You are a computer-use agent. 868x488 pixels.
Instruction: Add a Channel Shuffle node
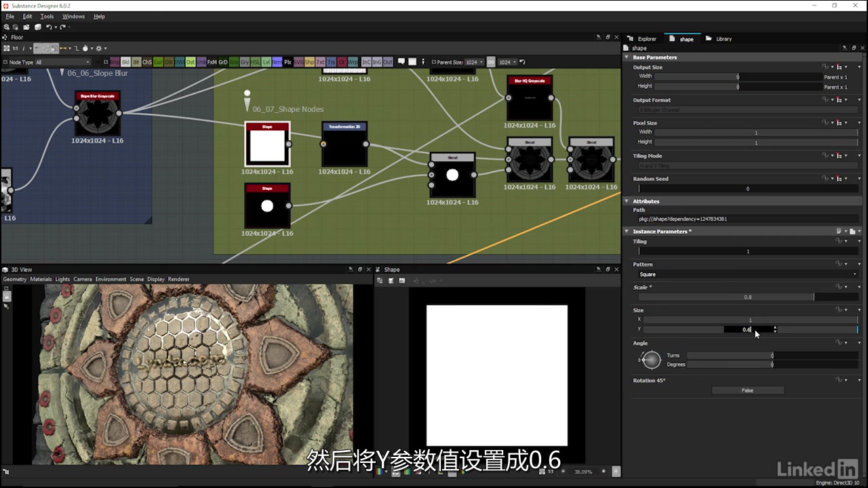(147, 62)
